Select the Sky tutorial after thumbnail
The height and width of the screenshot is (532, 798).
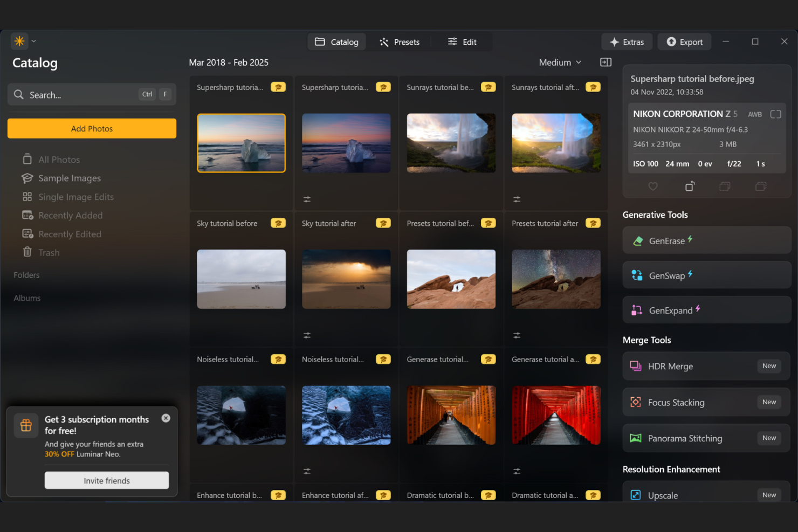pos(346,279)
